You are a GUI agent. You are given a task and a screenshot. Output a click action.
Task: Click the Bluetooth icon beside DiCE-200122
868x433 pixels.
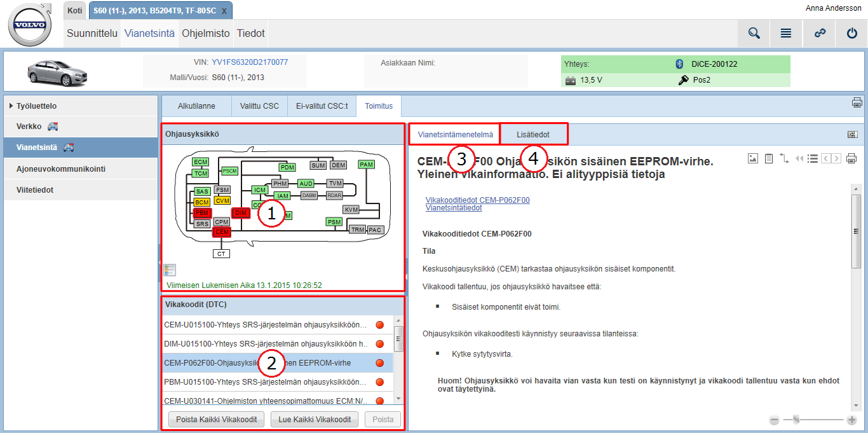(679, 64)
